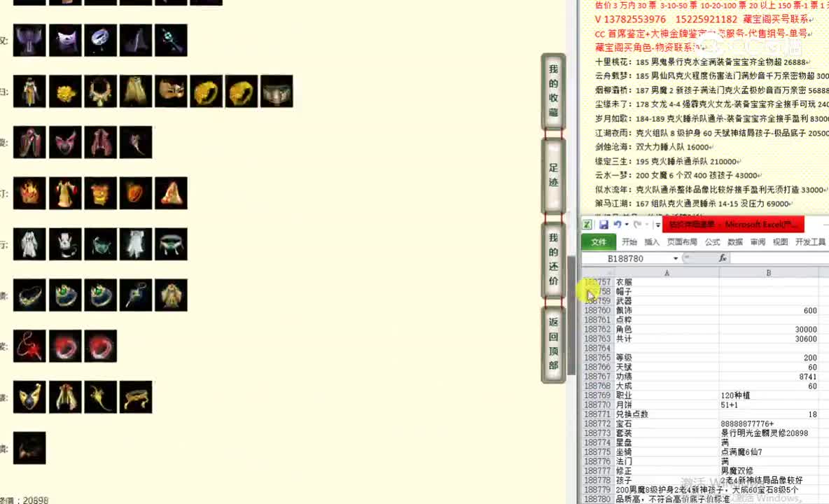Image resolution: width=829 pixels, height=504 pixels.
Task: Click the red robe item icon
Action: [29, 142]
